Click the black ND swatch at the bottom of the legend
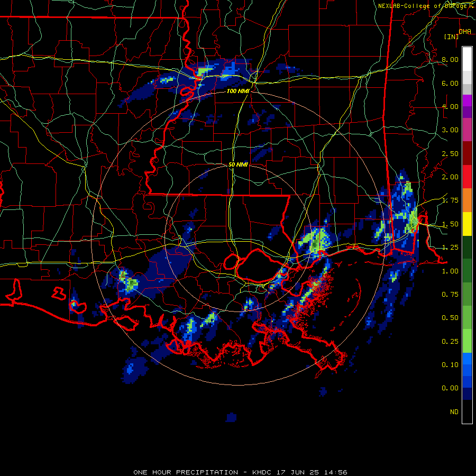 (x=467, y=411)
